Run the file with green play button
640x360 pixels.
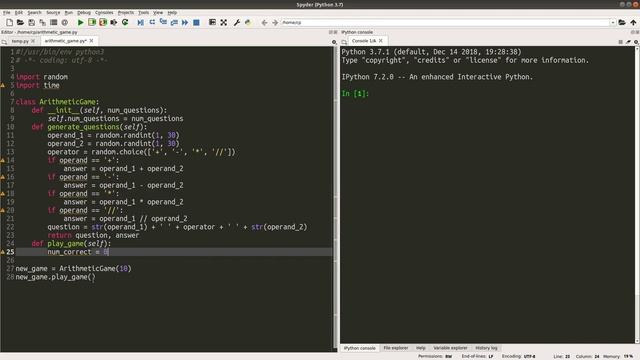point(80,22)
